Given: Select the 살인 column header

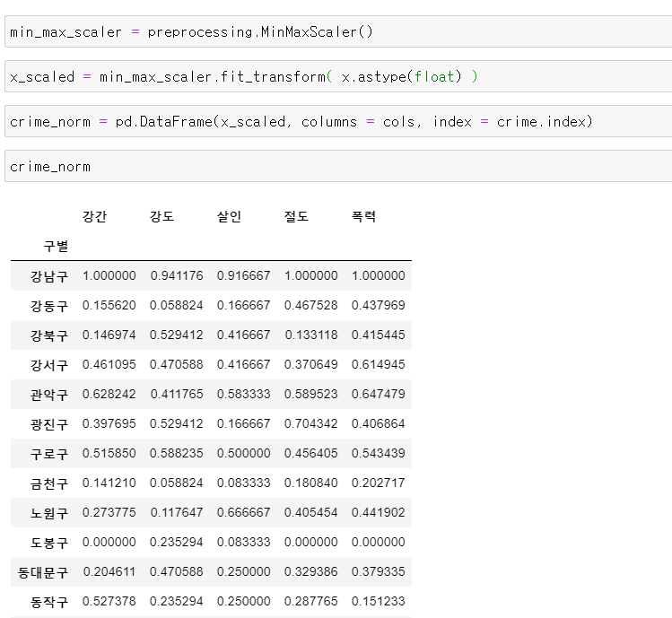Looking at the screenshot, I should pyautogui.click(x=230, y=216).
